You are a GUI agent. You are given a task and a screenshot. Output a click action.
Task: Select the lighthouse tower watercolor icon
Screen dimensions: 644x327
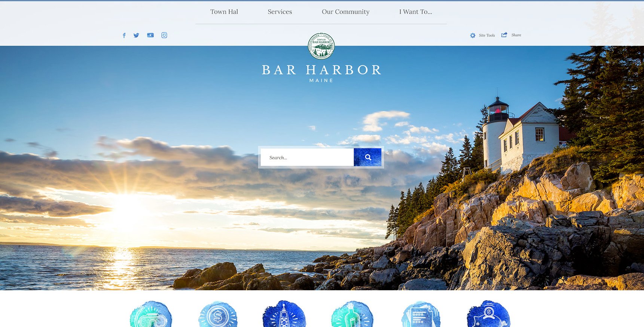tap(284, 314)
